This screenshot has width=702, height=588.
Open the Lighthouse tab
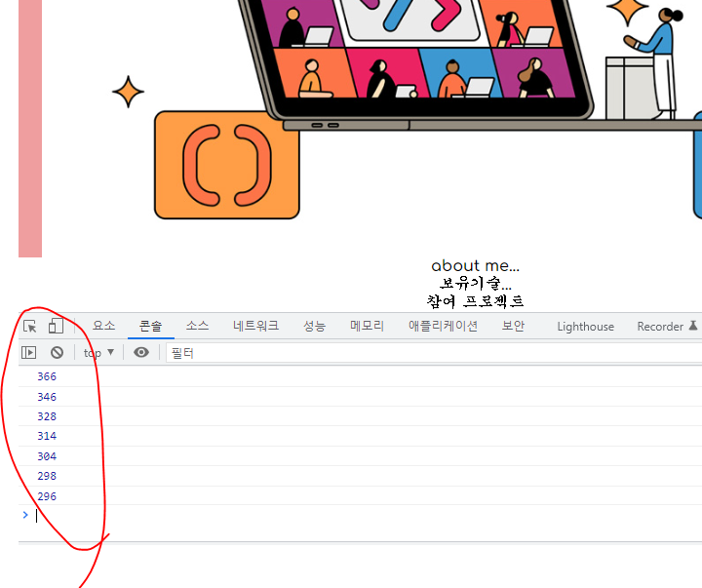[x=586, y=327]
